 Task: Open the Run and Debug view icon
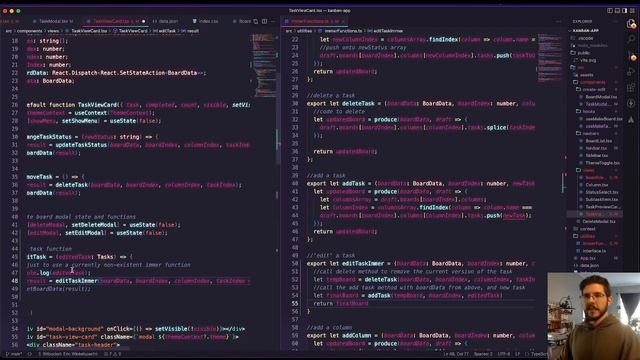coord(631,72)
